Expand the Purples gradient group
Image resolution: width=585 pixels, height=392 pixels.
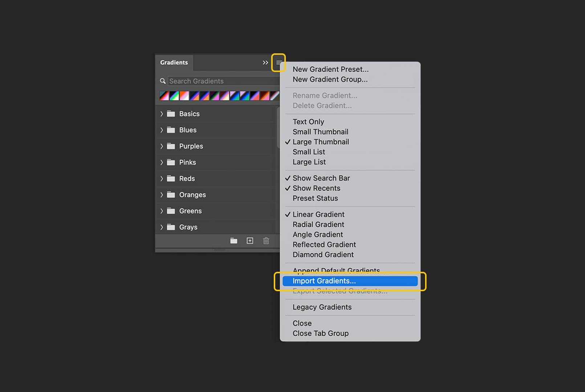(x=162, y=146)
